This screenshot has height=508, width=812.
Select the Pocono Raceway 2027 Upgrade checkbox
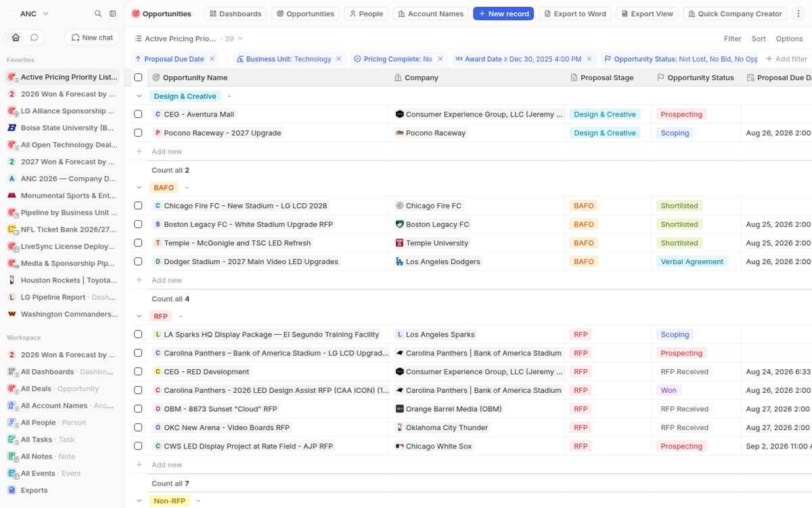click(x=138, y=133)
